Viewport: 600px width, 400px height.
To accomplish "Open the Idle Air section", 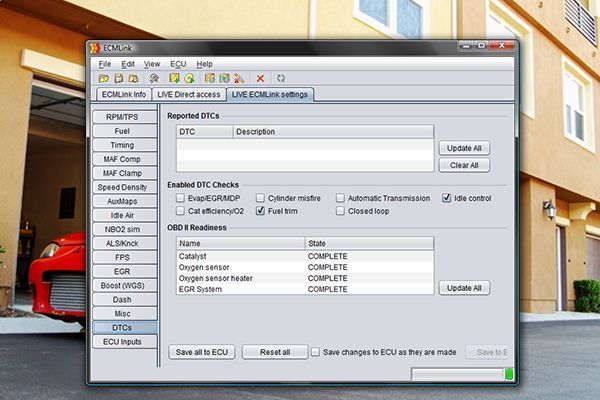I will click(125, 215).
